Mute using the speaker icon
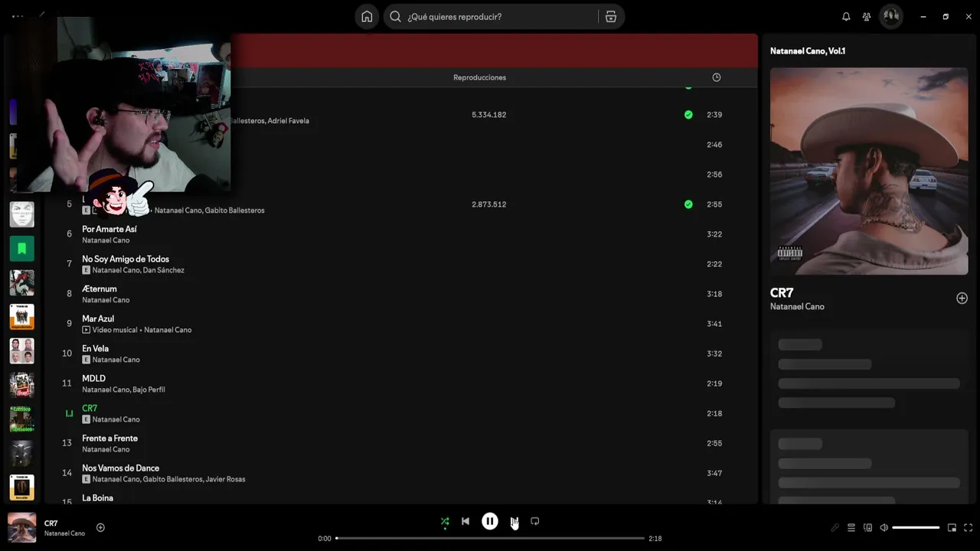980x551 pixels. [884, 527]
